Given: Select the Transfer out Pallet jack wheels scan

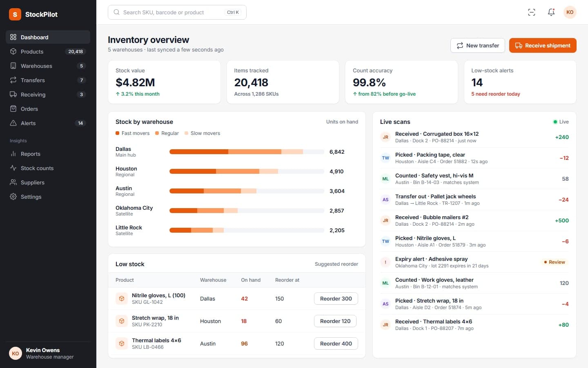Looking at the screenshot, I should pos(474,200).
